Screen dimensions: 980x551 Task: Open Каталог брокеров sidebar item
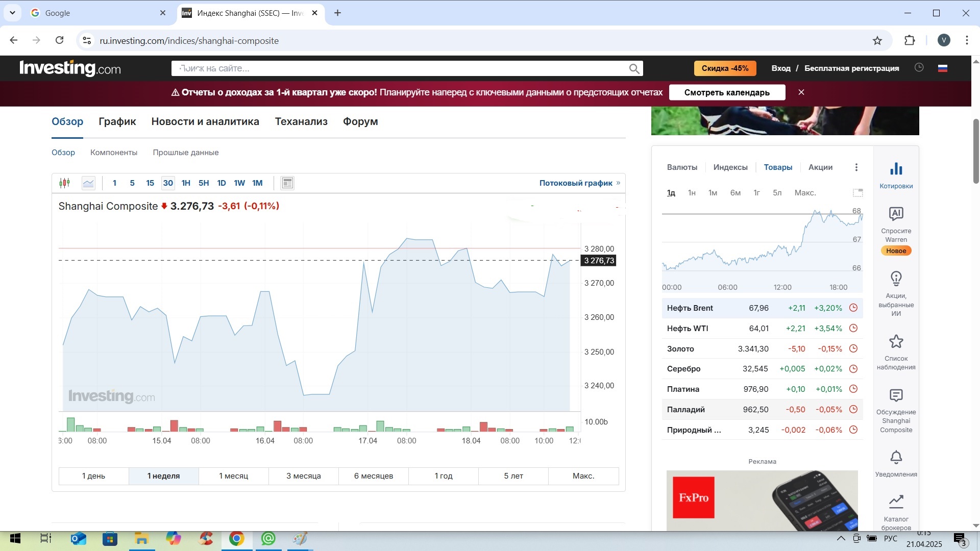tap(896, 512)
